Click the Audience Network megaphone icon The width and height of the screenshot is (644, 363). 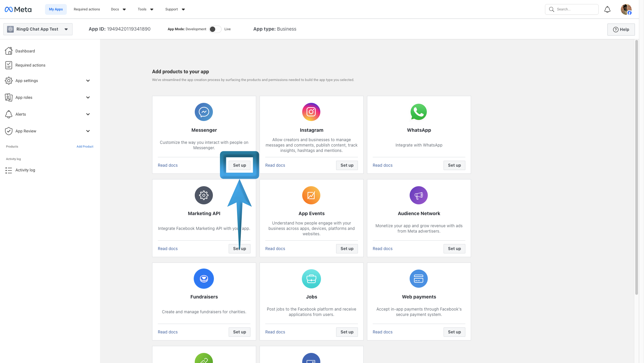(x=418, y=195)
